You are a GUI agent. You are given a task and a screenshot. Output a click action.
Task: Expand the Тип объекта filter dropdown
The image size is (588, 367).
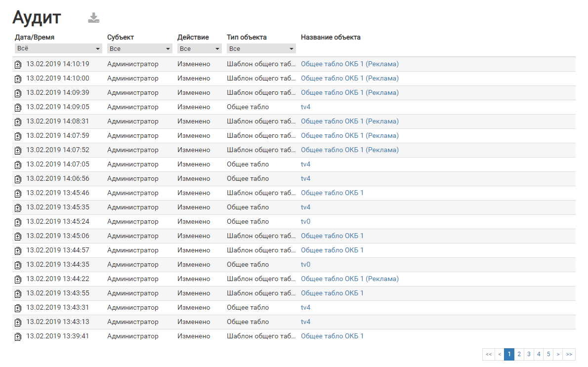coord(261,49)
